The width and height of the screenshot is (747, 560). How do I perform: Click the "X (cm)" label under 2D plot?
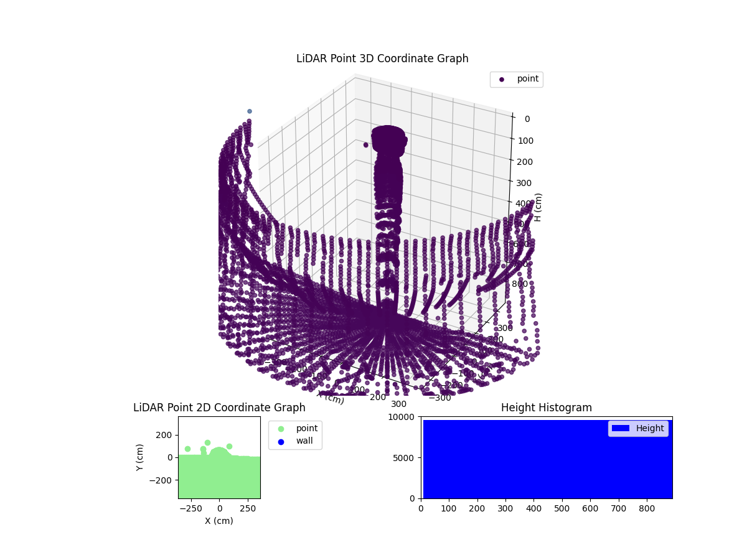coord(219,521)
